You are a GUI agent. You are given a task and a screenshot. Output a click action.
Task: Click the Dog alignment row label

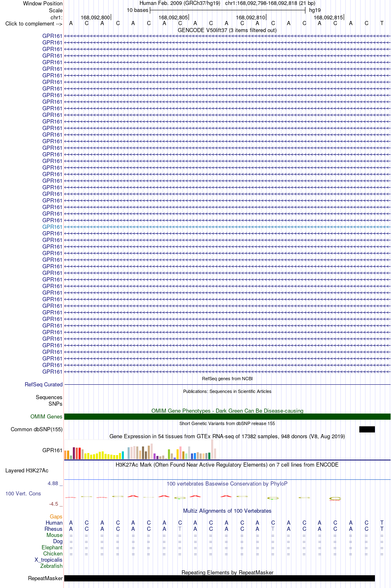[x=58, y=541]
